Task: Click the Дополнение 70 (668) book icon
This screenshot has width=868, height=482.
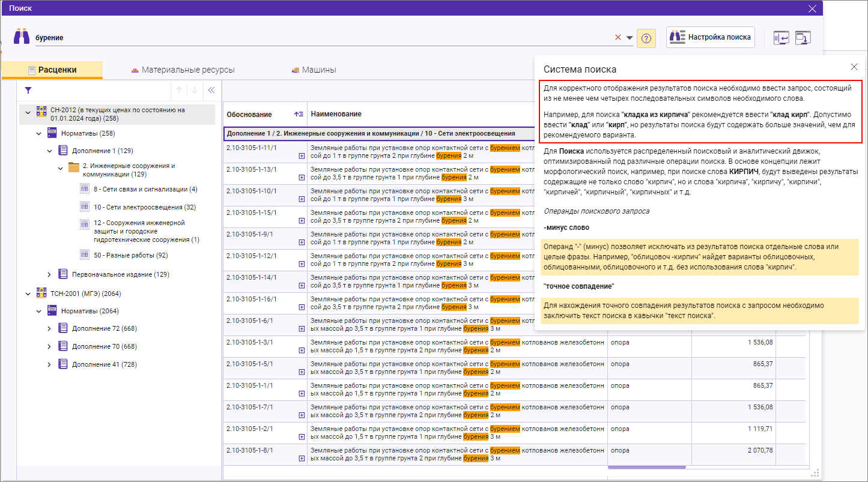Action: click(63, 346)
